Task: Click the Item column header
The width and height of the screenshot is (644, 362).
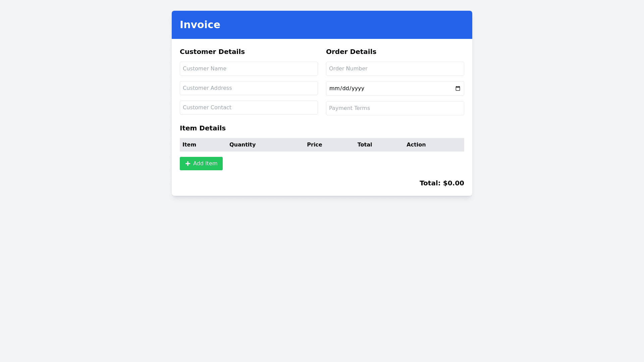Action: [x=189, y=145]
